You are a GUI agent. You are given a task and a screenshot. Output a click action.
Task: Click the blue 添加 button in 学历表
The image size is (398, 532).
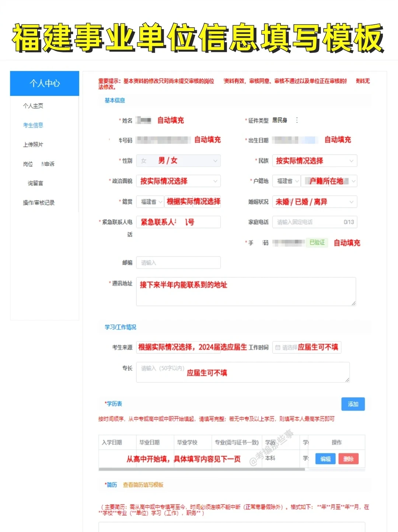353,404
